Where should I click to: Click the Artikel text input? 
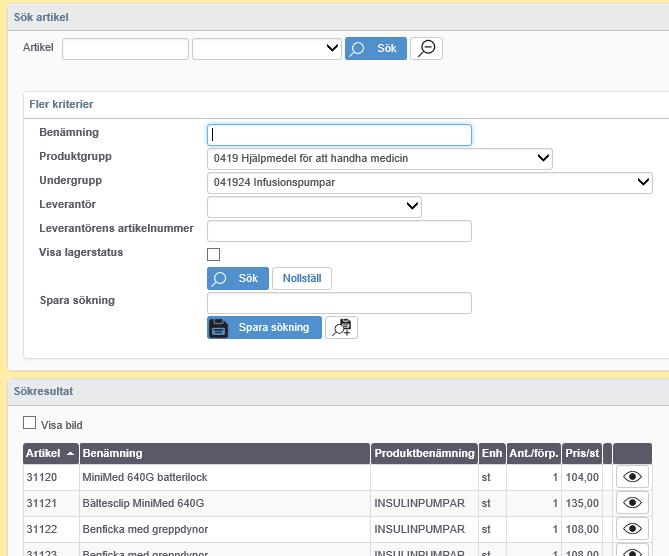coord(125,49)
